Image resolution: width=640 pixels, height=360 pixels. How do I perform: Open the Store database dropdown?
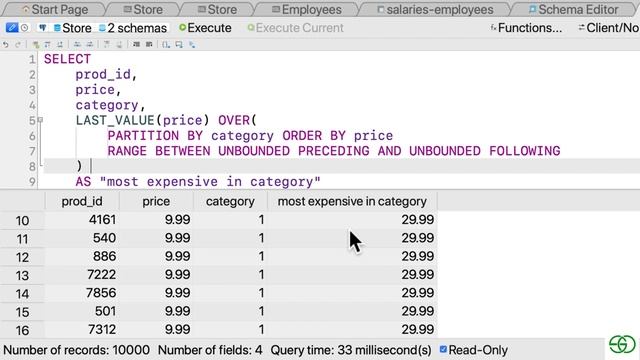(x=73, y=28)
